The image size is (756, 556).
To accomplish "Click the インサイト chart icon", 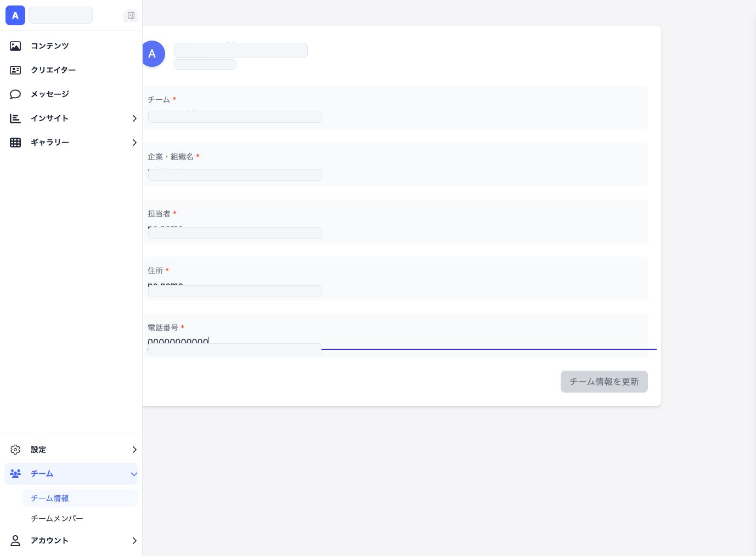I will (15, 118).
